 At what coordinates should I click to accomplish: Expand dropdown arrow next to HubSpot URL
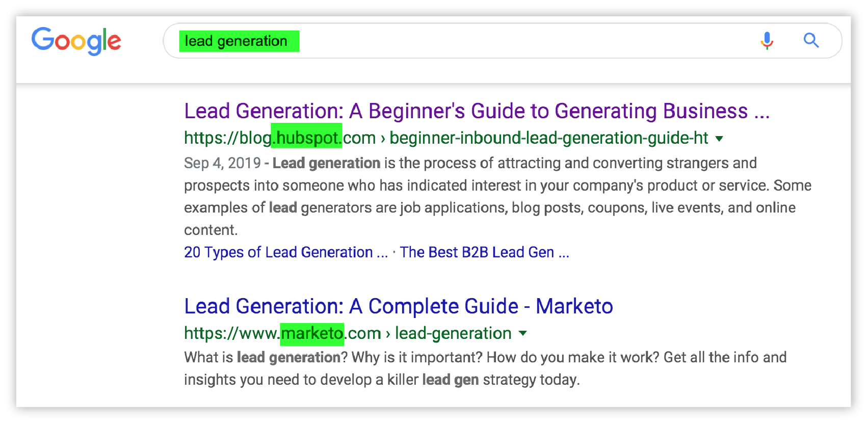[x=719, y=139]
